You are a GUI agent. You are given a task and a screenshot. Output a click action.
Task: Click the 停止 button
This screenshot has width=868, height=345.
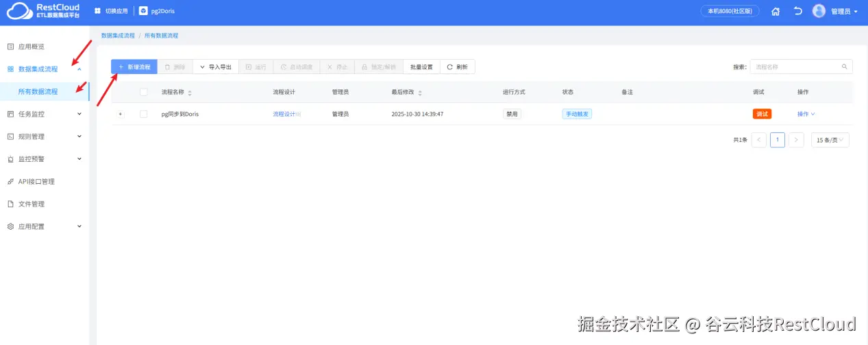(x=337, y=67)
